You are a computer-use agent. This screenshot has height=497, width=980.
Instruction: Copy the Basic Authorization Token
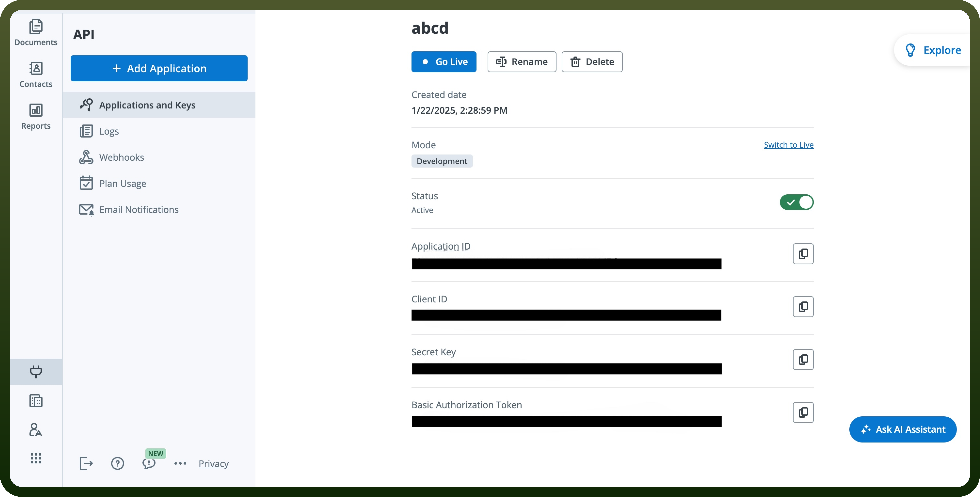pos(803,412)
